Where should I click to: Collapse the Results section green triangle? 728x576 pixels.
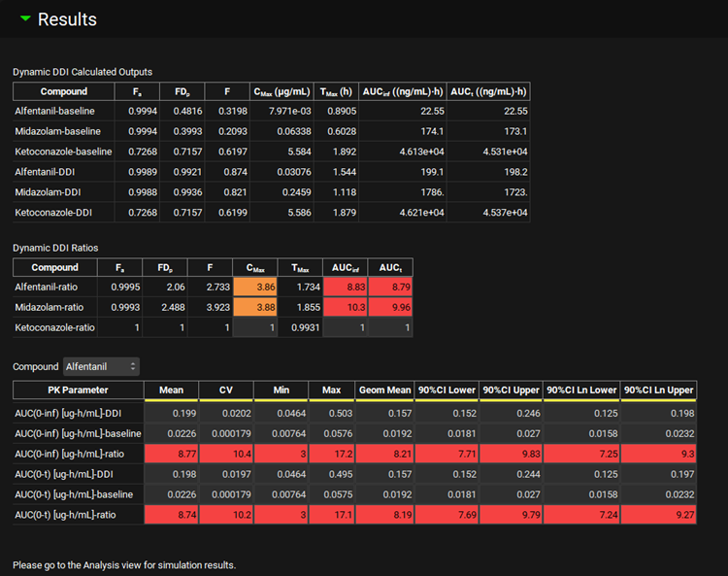pos(25,19)
